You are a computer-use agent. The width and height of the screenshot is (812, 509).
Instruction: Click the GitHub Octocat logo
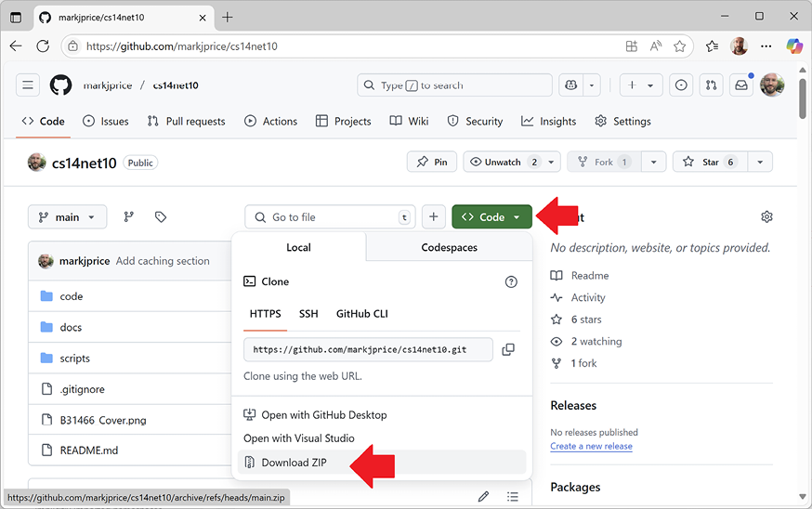click(60, 85)
